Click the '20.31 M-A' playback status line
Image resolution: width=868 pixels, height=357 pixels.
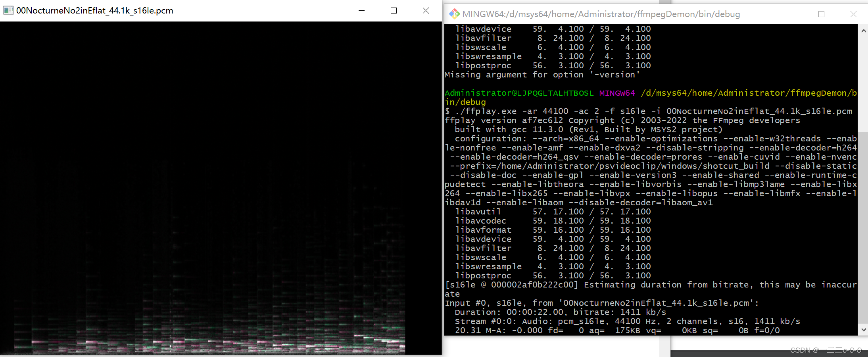(617, 330)
